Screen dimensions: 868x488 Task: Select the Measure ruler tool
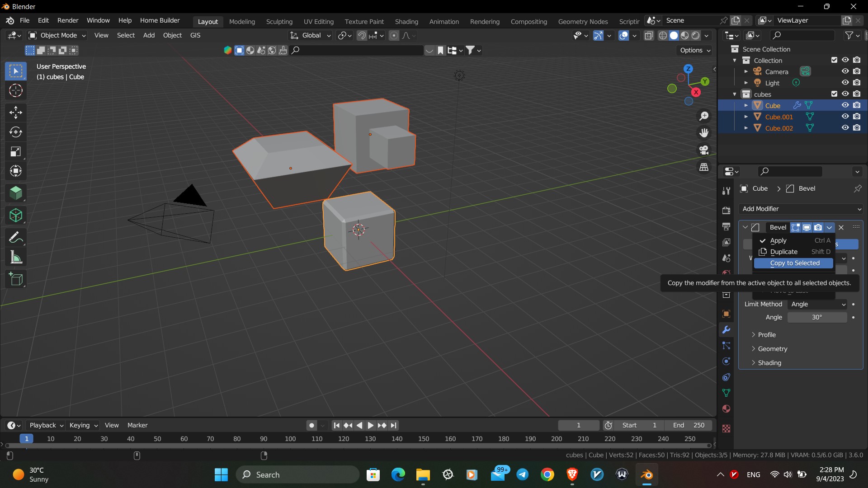[x=16, y=258]
